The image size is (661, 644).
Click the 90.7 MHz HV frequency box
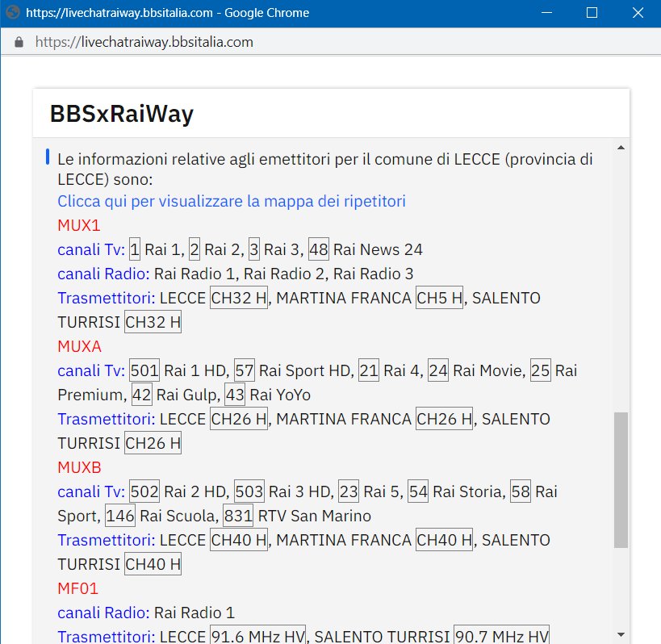(x=501, y=634)
